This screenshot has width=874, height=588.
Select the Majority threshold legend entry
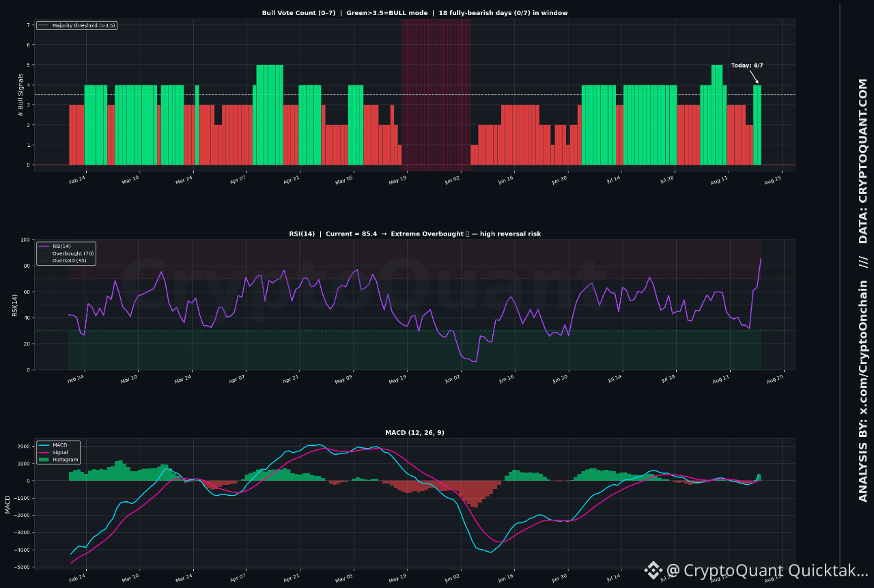(76, 25)
